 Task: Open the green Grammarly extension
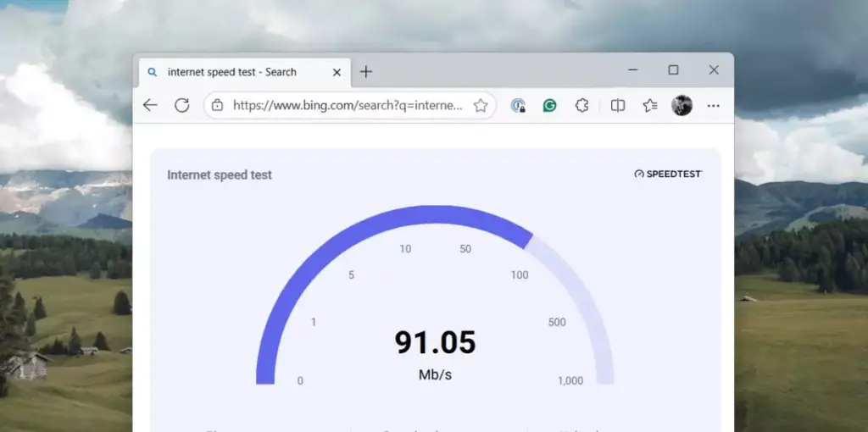549,105
